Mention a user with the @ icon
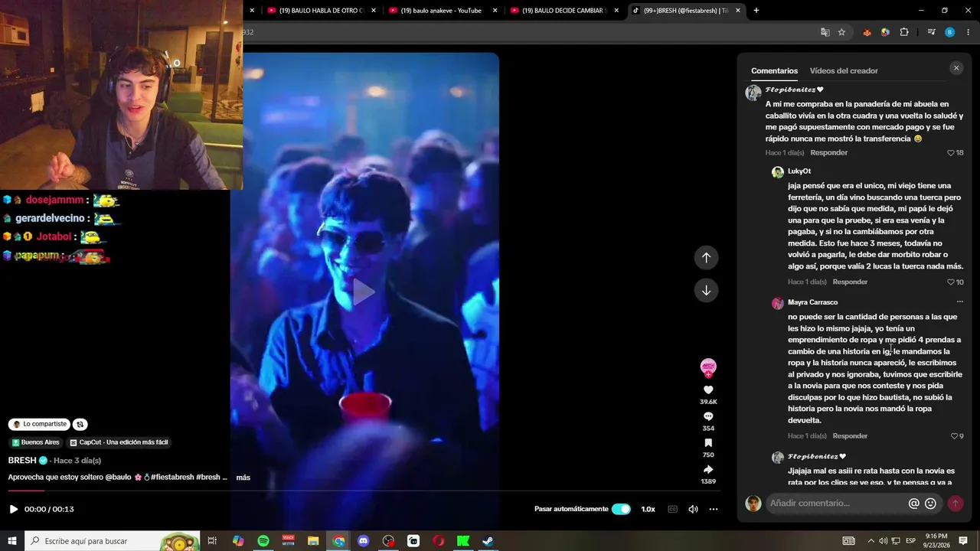 pos(913,504)
